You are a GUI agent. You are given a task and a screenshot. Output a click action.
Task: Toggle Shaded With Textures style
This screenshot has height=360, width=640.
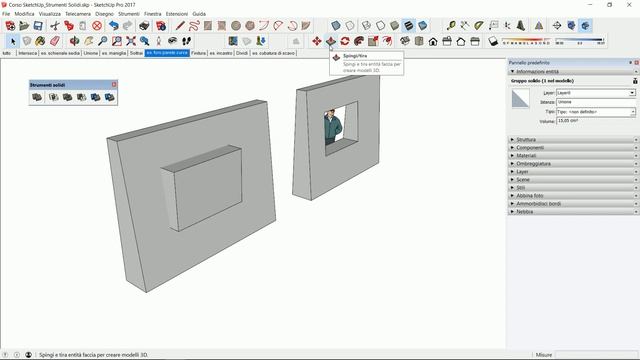tap(409, 26)
